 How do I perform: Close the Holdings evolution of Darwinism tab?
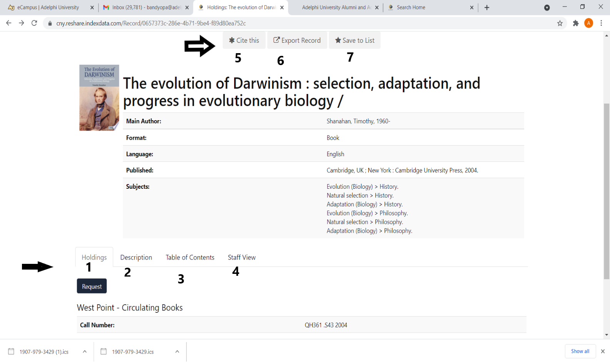coord(282,7)
